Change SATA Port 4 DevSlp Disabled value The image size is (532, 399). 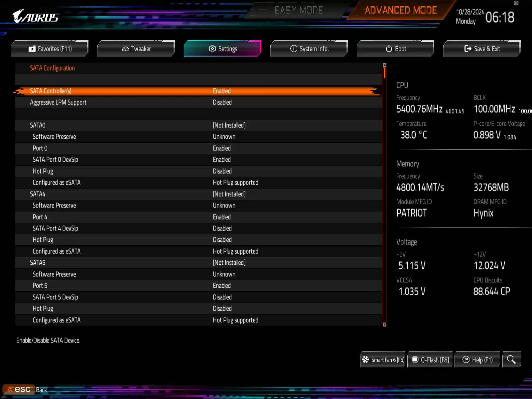click(x=222, y=228)
